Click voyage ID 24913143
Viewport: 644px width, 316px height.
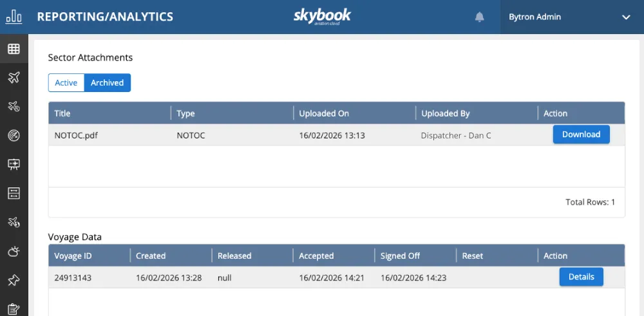(73, 278)
